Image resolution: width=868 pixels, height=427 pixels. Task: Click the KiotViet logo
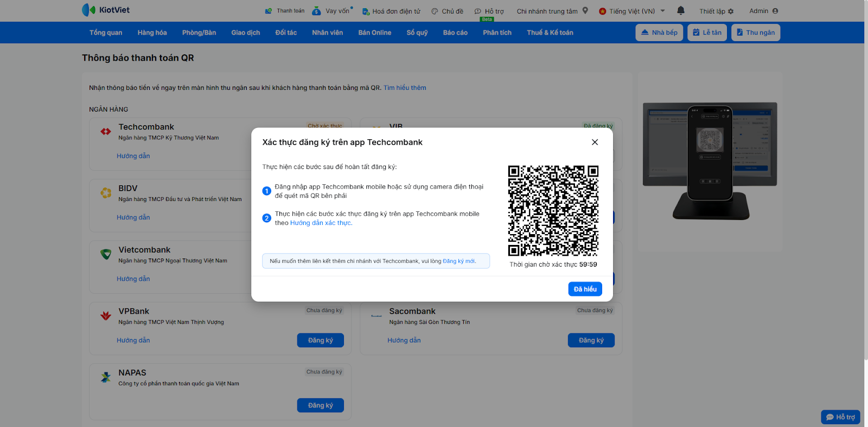pyautogui.click(x=106, y=10)
